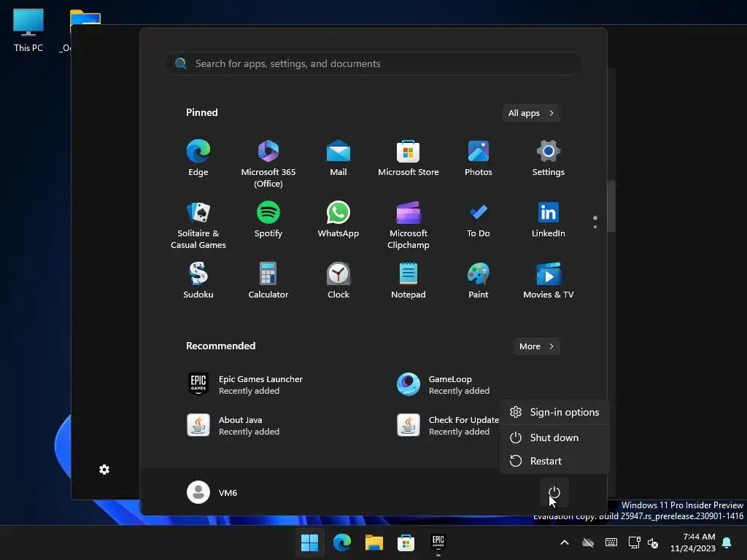
Task: Launch WhatsApp
Action: point(338,220)
